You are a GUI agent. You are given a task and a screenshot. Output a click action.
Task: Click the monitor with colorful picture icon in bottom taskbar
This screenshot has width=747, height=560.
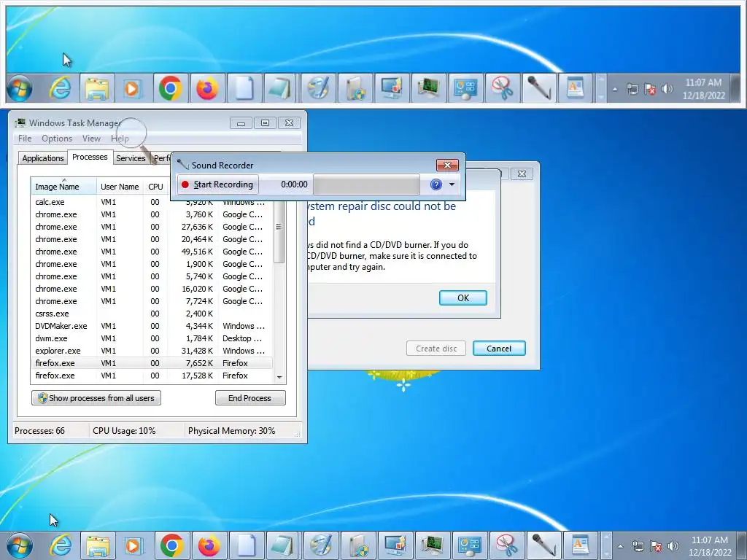pyautogui.click(x=395, y=545)
